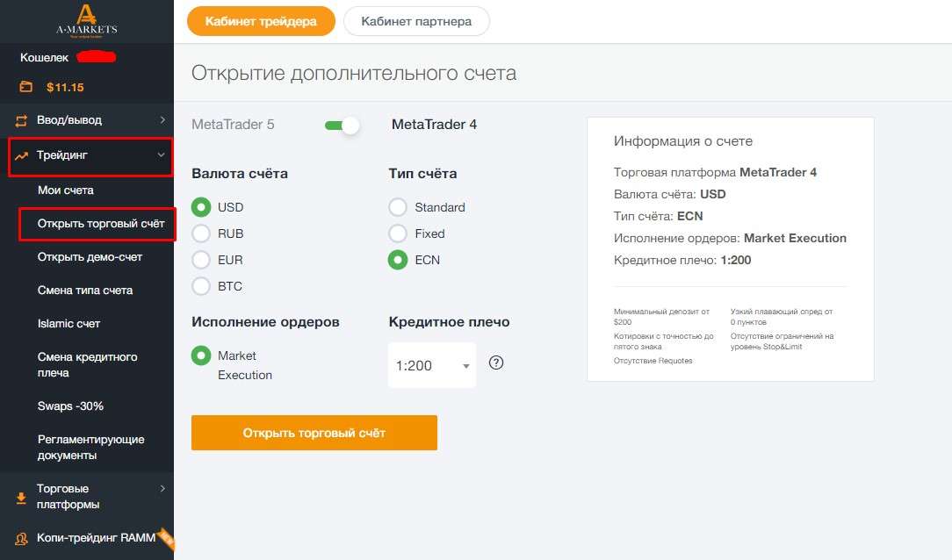Click the wallet icon beside $11.15
This screenshot has height=560, width=952.
pyautogui.click(x=25, y=87)
